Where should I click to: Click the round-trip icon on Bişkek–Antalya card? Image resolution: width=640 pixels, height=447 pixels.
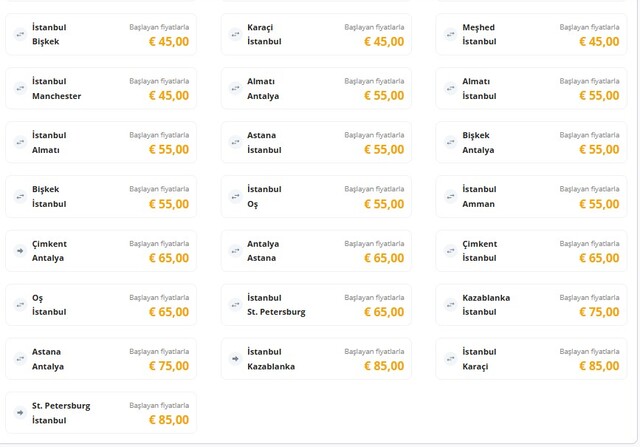[x=450, y=142]
